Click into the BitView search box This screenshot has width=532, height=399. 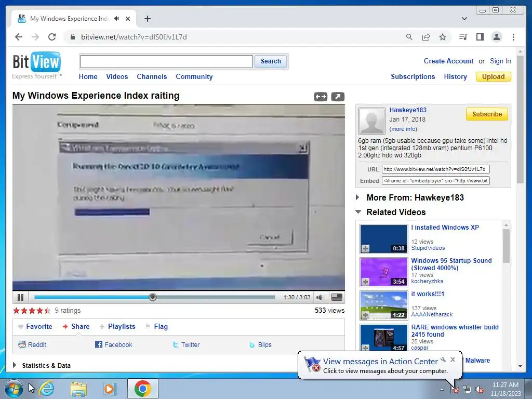click(166, 61)
